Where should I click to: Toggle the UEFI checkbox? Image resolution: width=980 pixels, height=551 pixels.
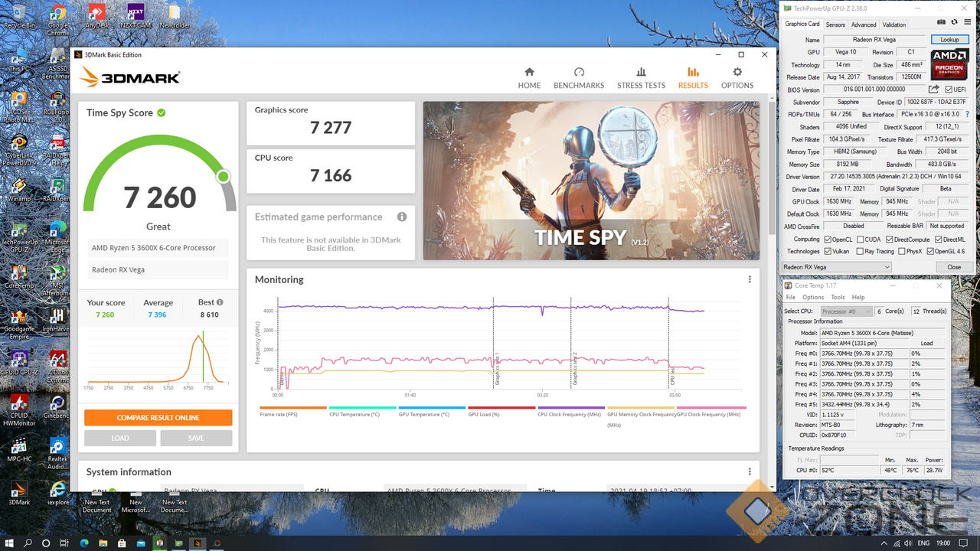(948, 90)
